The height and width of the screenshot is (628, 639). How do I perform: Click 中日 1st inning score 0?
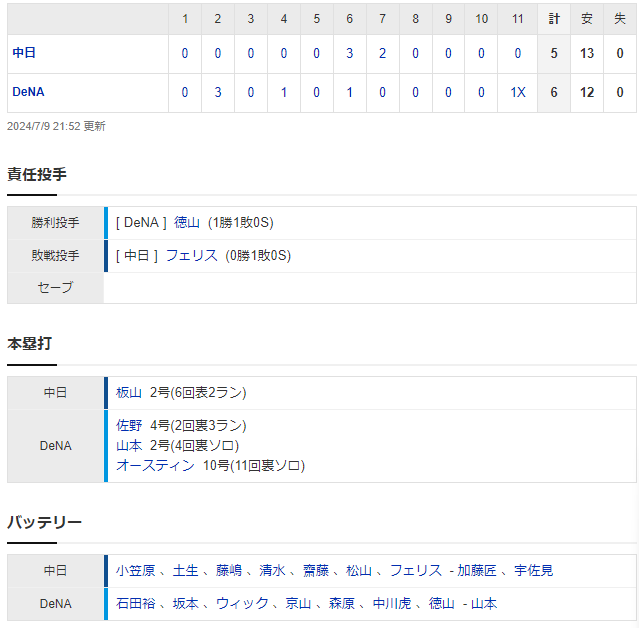pos(185,53)
